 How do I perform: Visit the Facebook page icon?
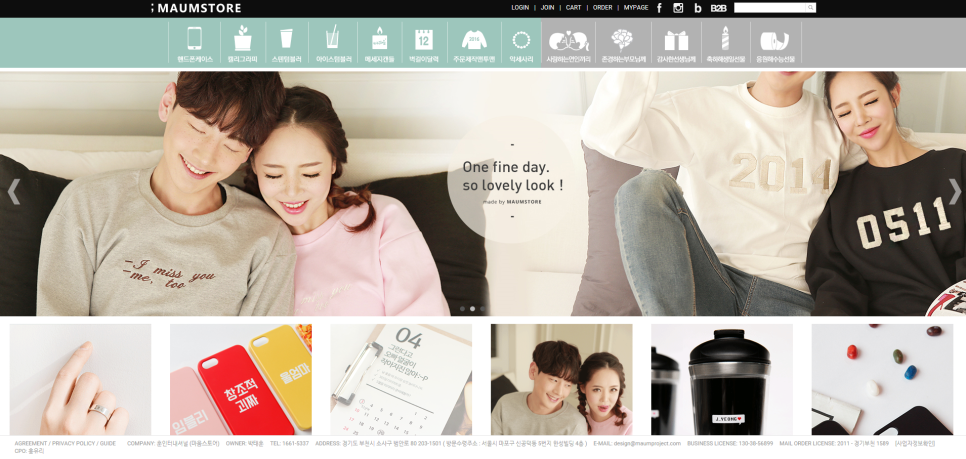pos(659,8)
